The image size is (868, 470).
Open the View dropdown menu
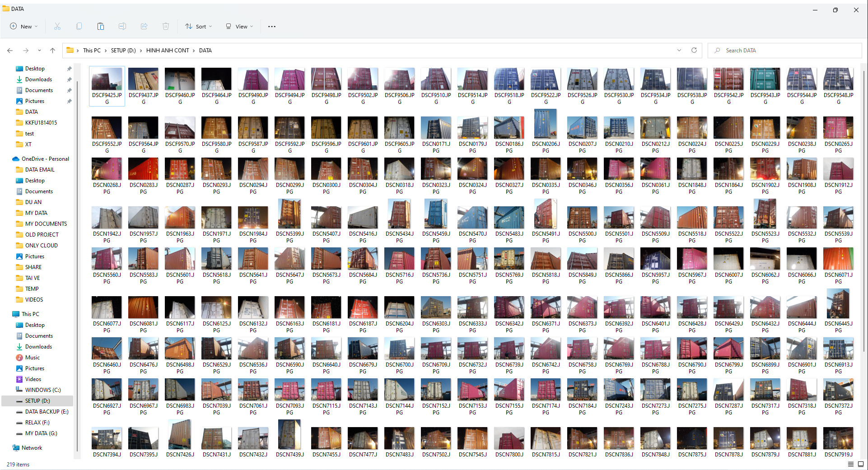coord(239,27)
